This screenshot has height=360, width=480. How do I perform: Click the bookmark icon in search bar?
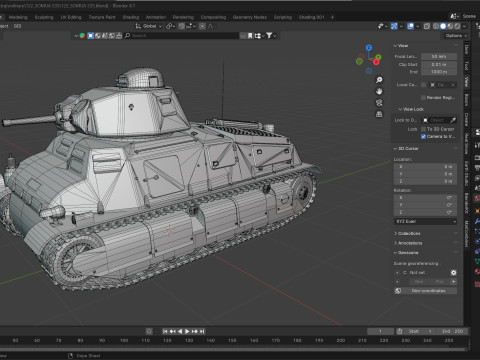pos(250,36)
